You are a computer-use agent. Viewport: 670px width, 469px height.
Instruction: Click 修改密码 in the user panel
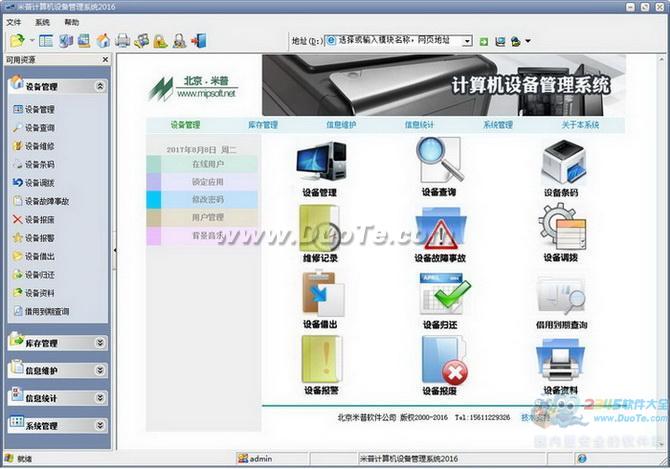tap(208, 200)
